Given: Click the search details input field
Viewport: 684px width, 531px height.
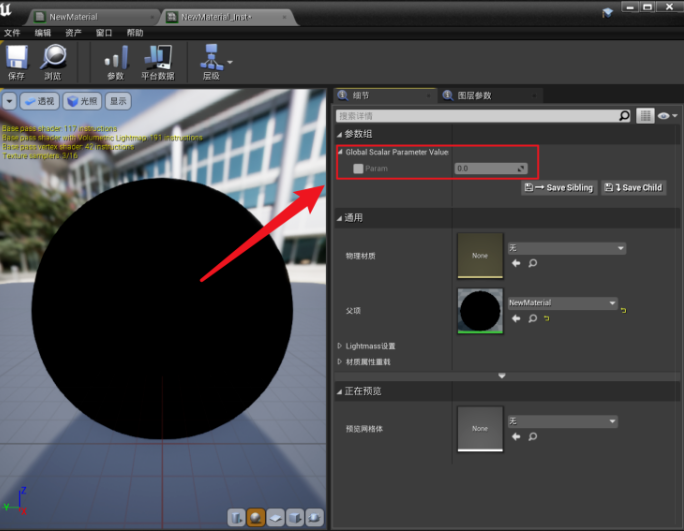Looking at the screenshot, I should tap(477, 116).
